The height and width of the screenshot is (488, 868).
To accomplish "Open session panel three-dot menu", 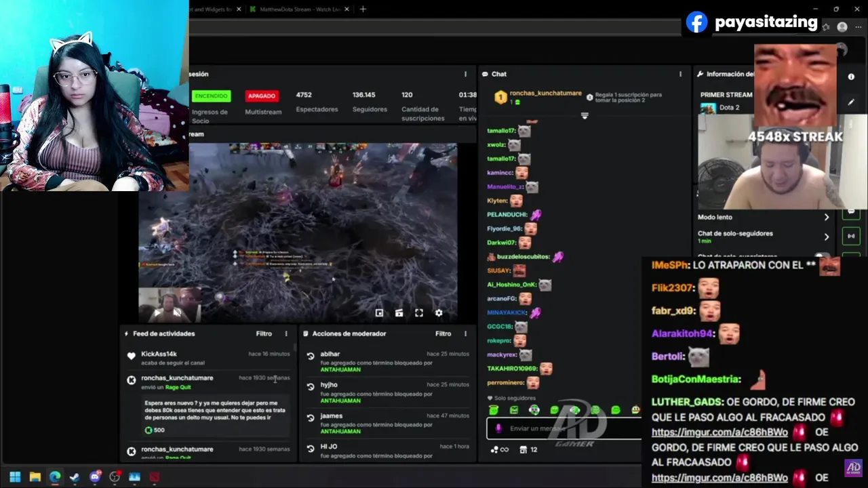I will click(465, 74).
